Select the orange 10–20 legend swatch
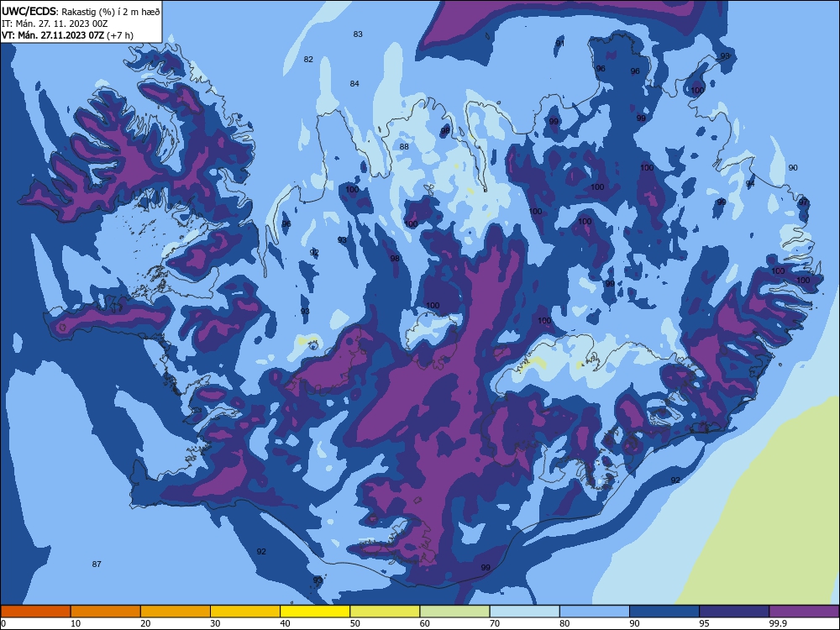This screenshot has height=630, width=840. (106, 612)
